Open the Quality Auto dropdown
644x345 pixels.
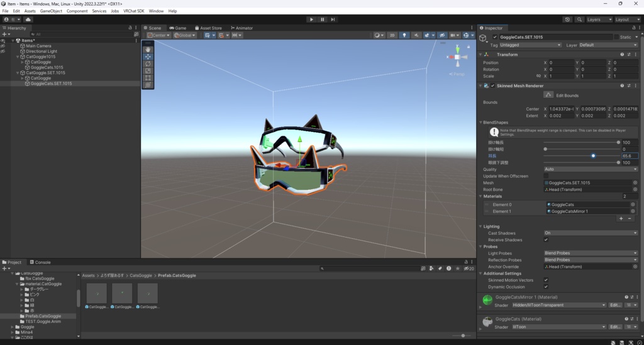click(x=591, y=169)
